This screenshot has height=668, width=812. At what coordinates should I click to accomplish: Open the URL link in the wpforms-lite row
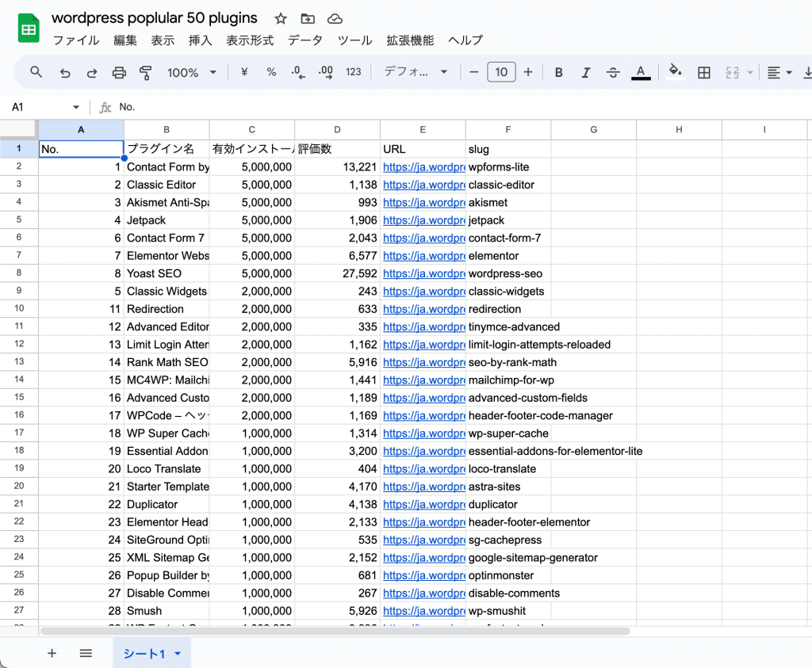423,167
